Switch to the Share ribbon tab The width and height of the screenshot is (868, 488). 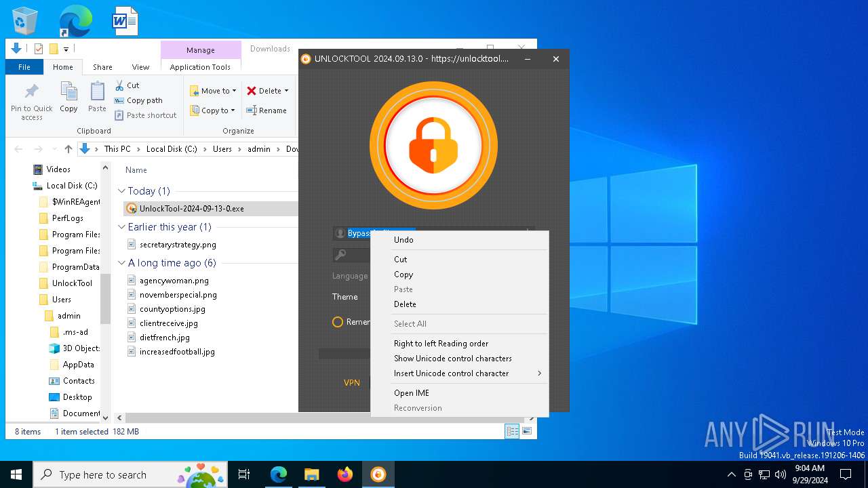tap(102, 67)
